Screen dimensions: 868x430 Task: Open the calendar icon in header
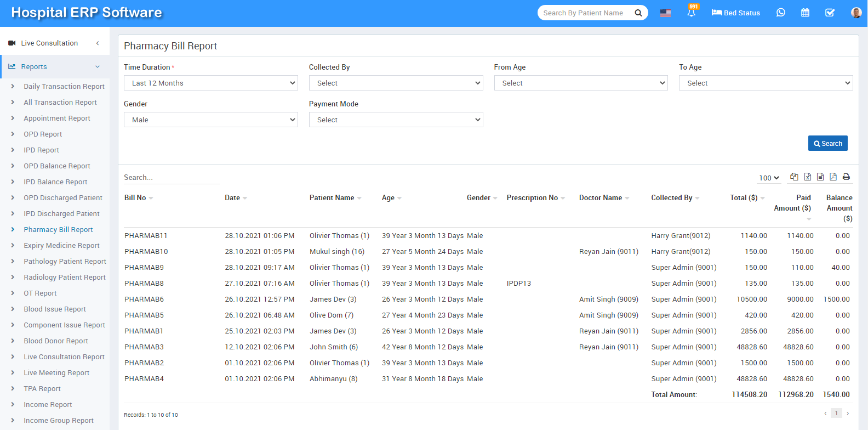coord(805,13)
